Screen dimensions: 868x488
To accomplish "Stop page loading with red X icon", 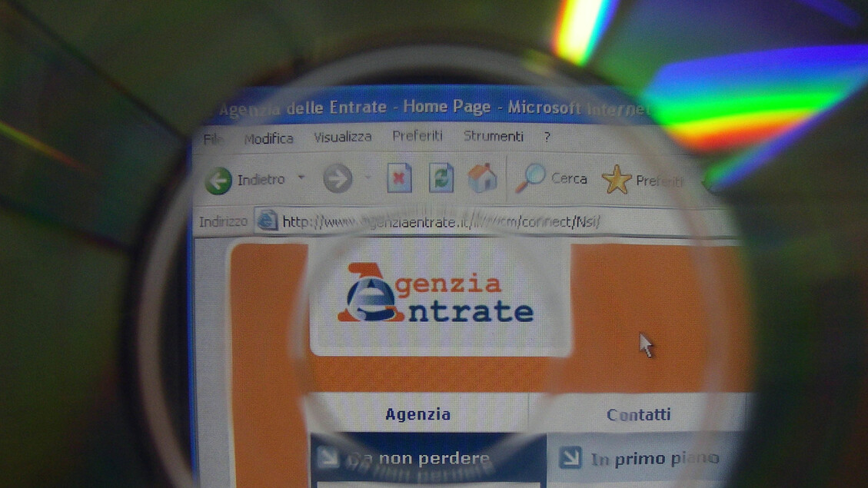I will point(398,179).
